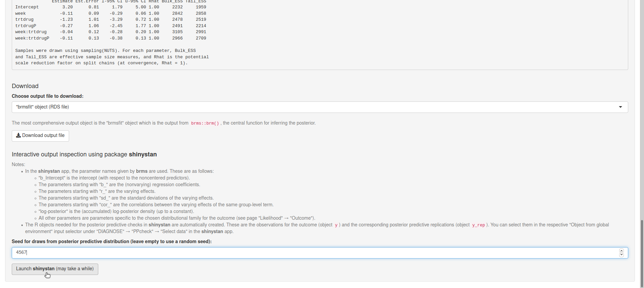Click the Download output file button text

tap(43, 136)
